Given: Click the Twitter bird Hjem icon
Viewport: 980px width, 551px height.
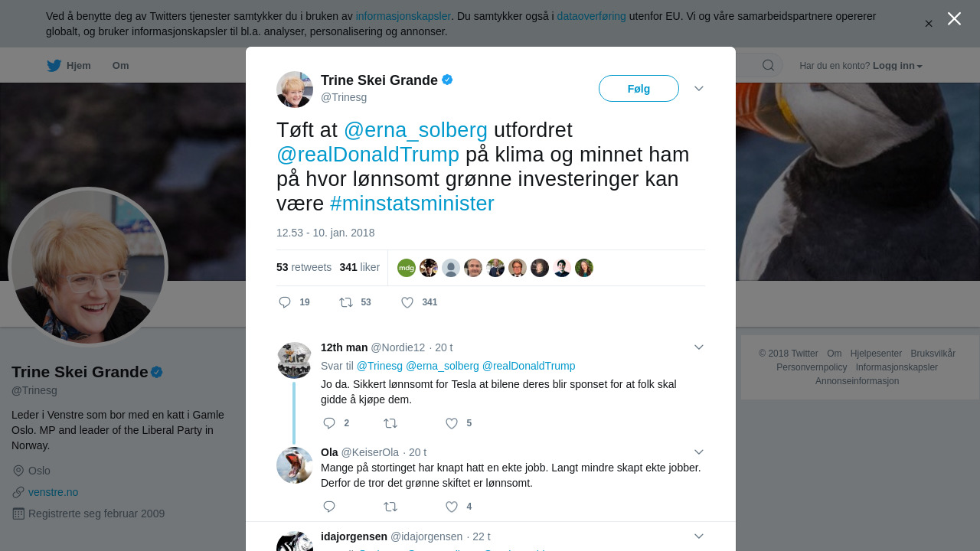Looking at the screenshot, I should point(54,66).
